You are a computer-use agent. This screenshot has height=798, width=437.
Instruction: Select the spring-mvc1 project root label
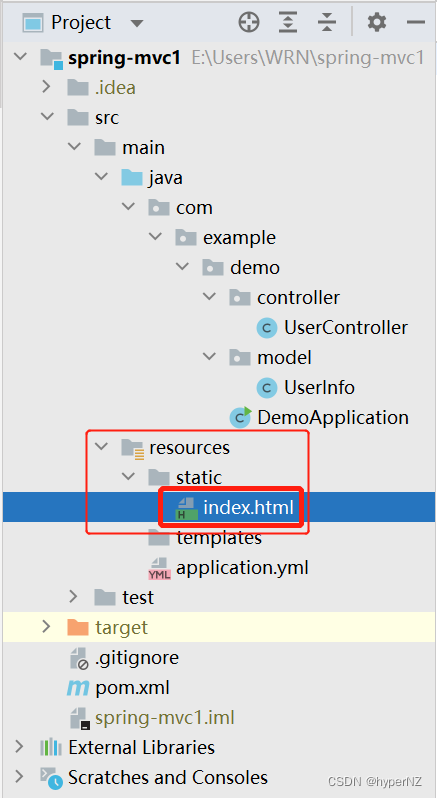(x=124, y=58)
